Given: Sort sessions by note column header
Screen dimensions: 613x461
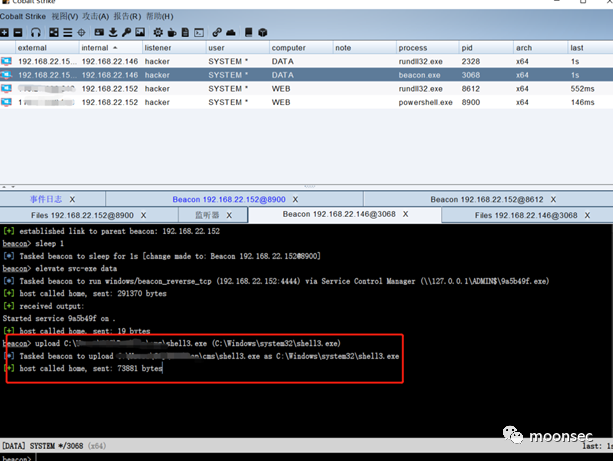Looking at the screenshot, I should coord(364,48).
